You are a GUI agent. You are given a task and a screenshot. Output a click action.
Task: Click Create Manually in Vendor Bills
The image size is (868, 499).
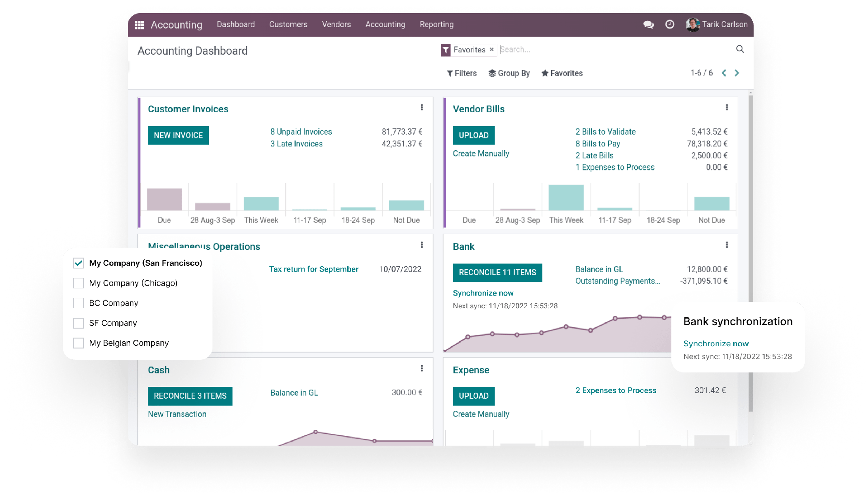481,153
